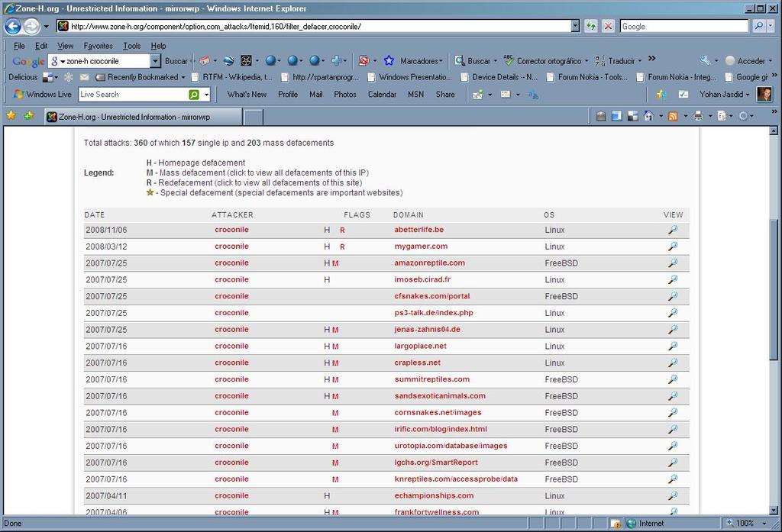This screenshot has height=532, width=782.
Task: View mirror for amazonreptile.com row
Action: [673, 263]
